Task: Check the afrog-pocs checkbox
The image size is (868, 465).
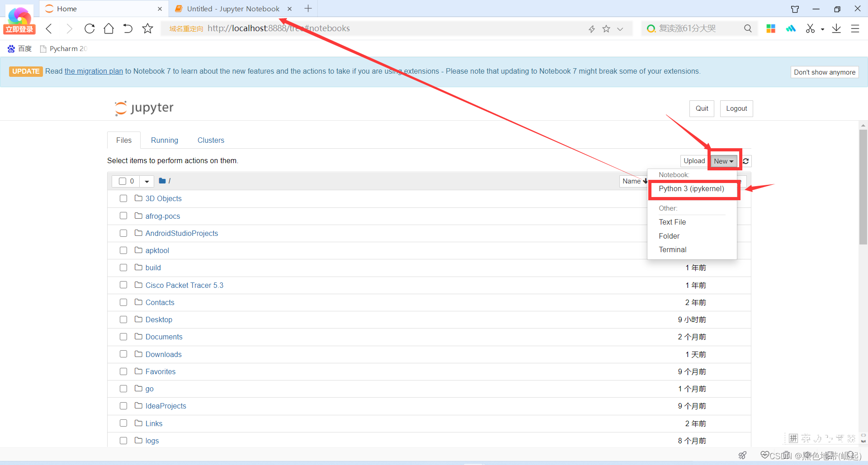Action: (123, 216)
